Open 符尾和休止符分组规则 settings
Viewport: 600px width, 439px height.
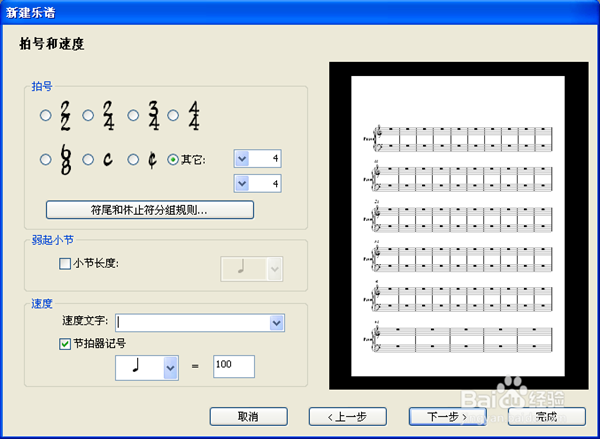(150, 210)
